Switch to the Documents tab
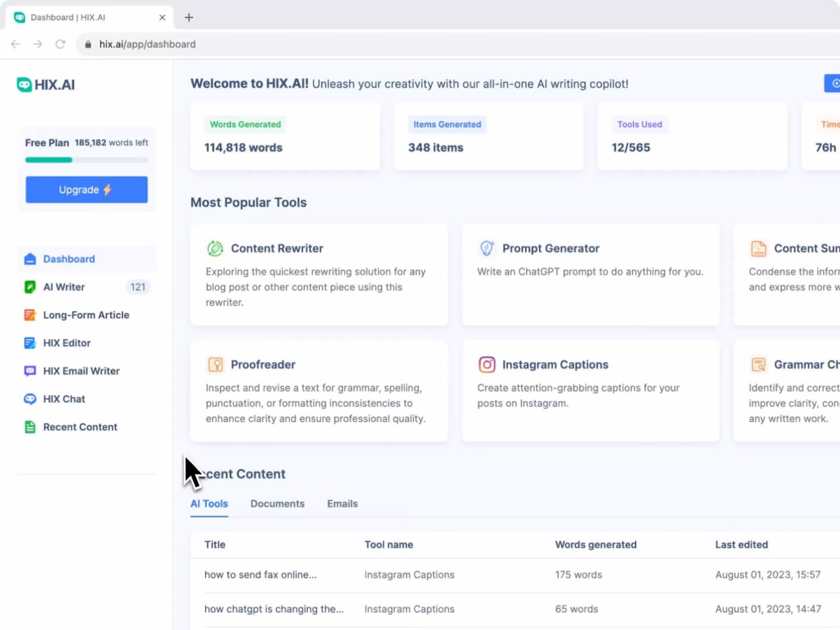The height and width of the screenshot is (630, 840). 277,504
